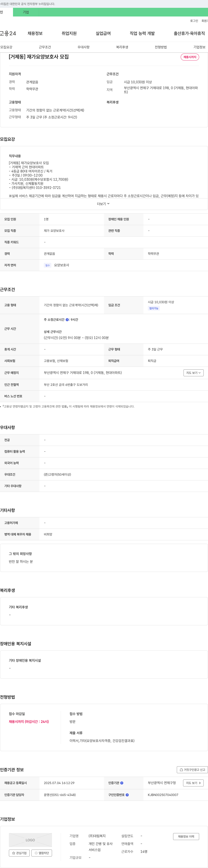Click the help icon next to 인증기관
This screenshot has height=868, width=208.
tap(122, 783)
